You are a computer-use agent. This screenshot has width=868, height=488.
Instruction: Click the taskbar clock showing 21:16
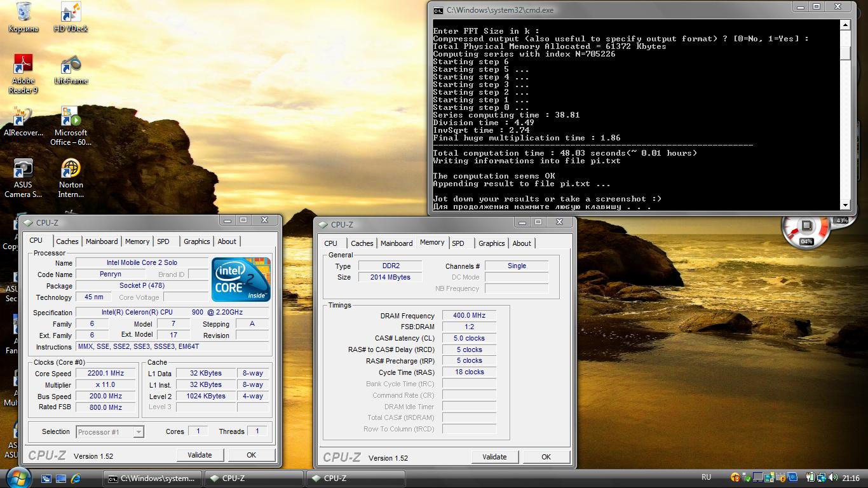851,478
